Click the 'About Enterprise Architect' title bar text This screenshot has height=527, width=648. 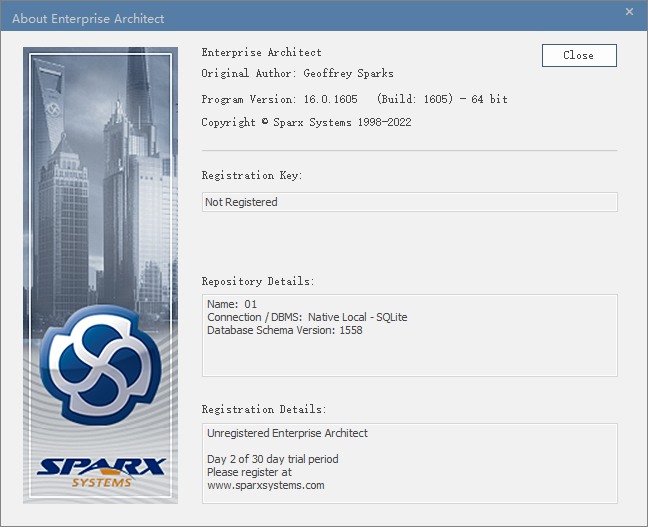88,19
